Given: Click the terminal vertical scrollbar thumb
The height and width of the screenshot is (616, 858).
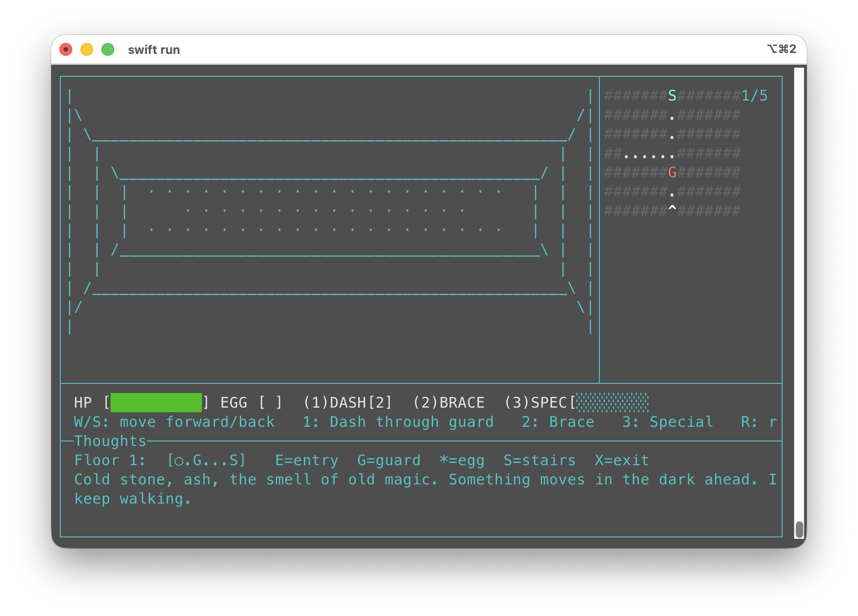Looking at the screenshot, I should pyautogui.click(x=799, y=530).
